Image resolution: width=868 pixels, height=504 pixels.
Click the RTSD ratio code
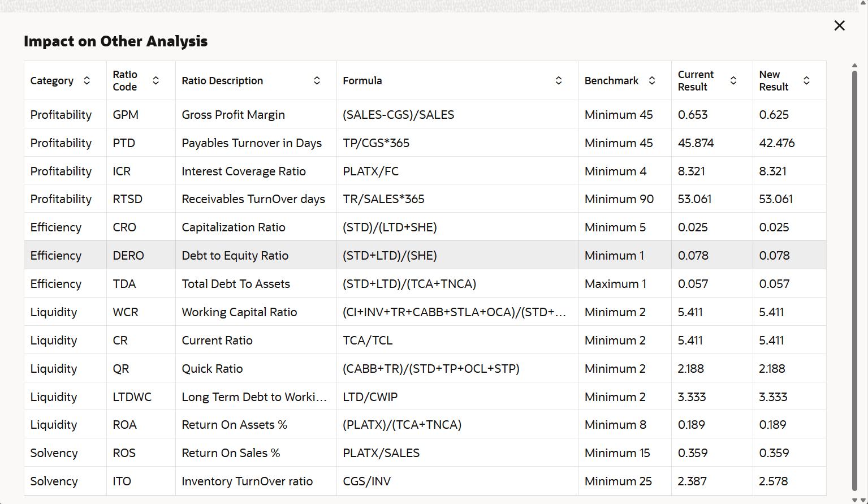click(x=128, y=199)
